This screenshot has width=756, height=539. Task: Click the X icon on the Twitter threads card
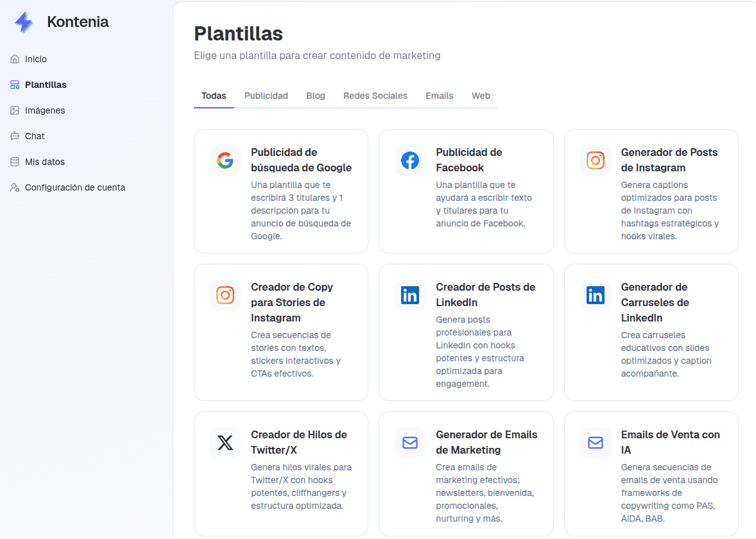click(225, 443)
